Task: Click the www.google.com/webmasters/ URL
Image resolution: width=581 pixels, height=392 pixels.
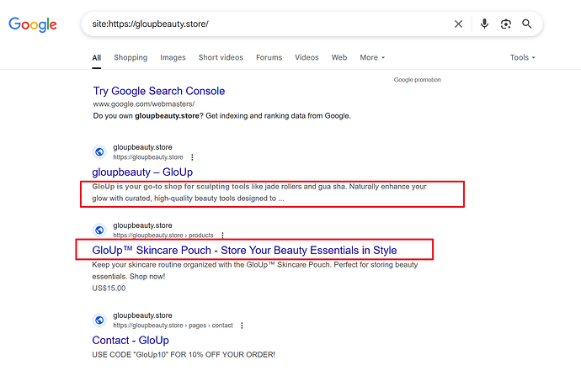Action: [x=144, y=104]
